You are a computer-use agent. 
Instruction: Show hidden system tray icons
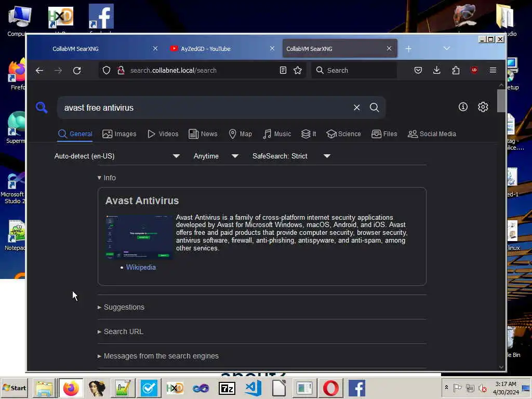click(446, 388)
